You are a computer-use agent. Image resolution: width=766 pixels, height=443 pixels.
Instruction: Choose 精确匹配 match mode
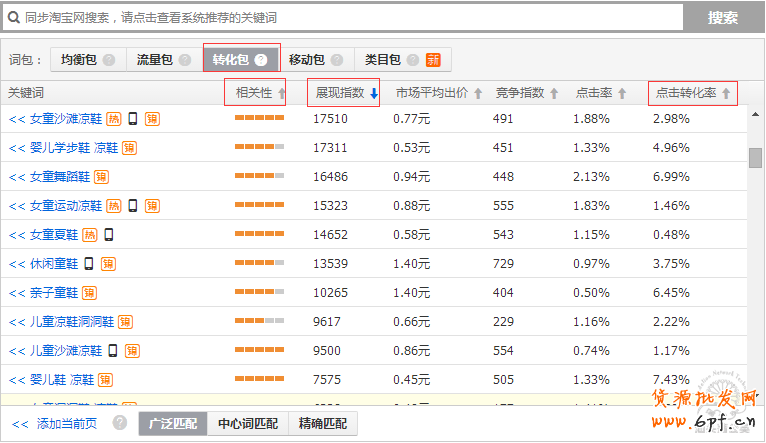click(x=321, y=424)
